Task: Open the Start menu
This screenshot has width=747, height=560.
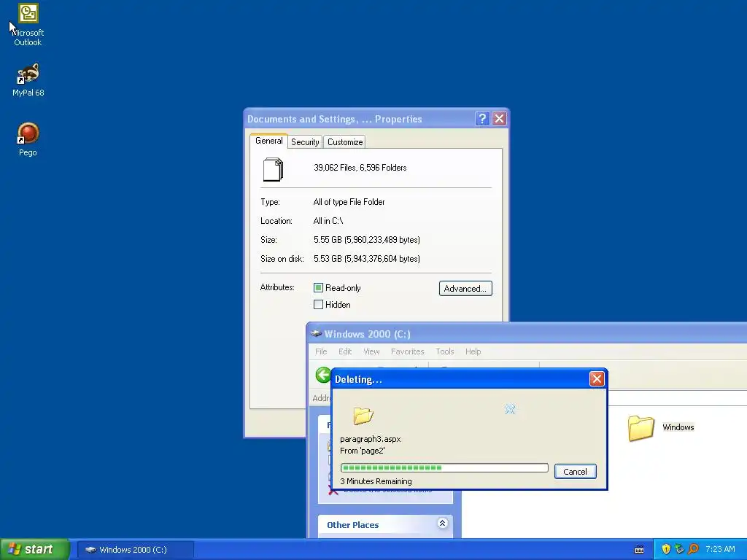Action: 34,550
